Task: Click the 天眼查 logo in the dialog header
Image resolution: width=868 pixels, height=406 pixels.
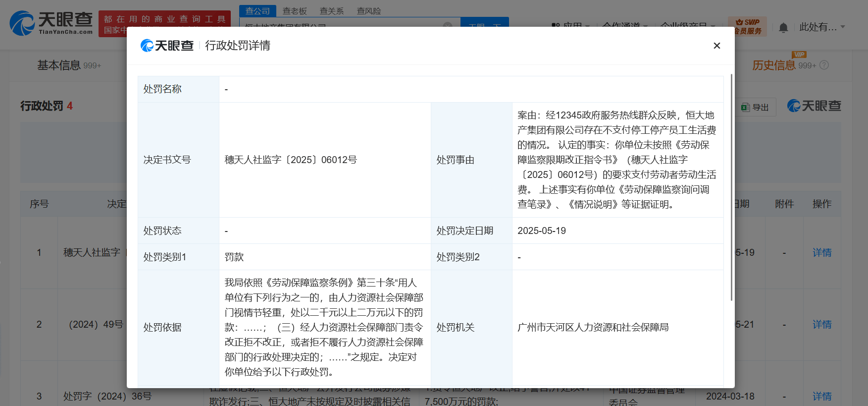Action: point(167,46)
